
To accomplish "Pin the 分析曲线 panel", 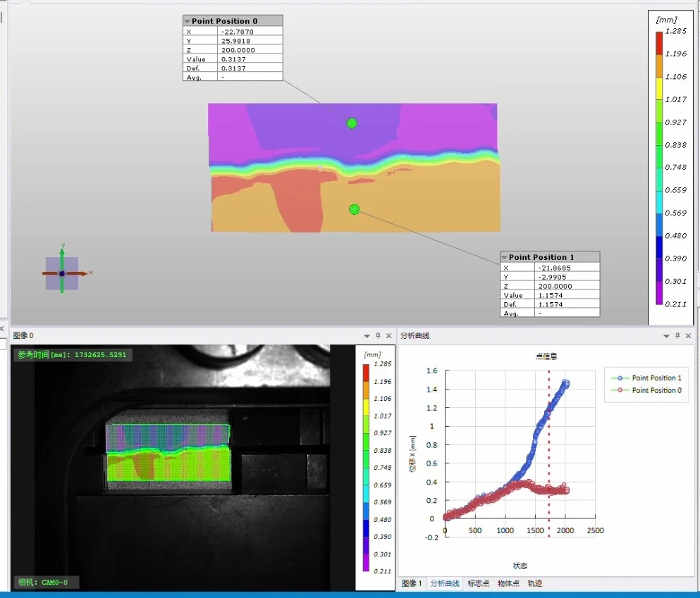I will coord(677,336).
